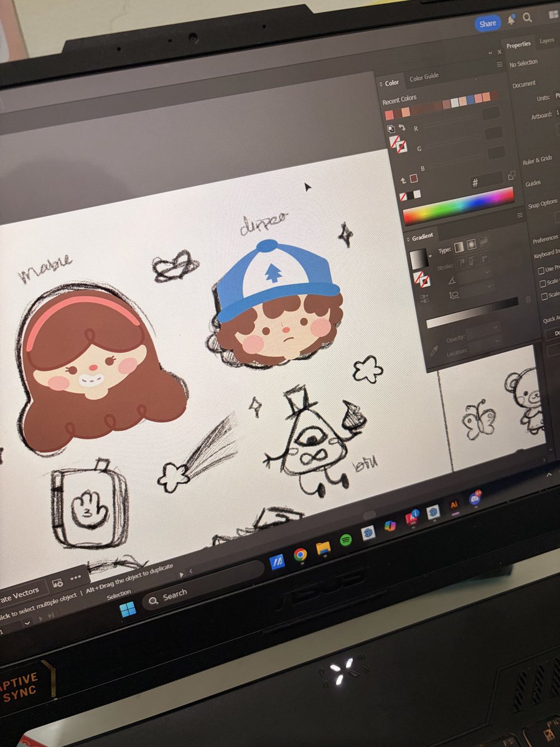Open the gradient presets dropdown arrow

click(x=430, y=256)
